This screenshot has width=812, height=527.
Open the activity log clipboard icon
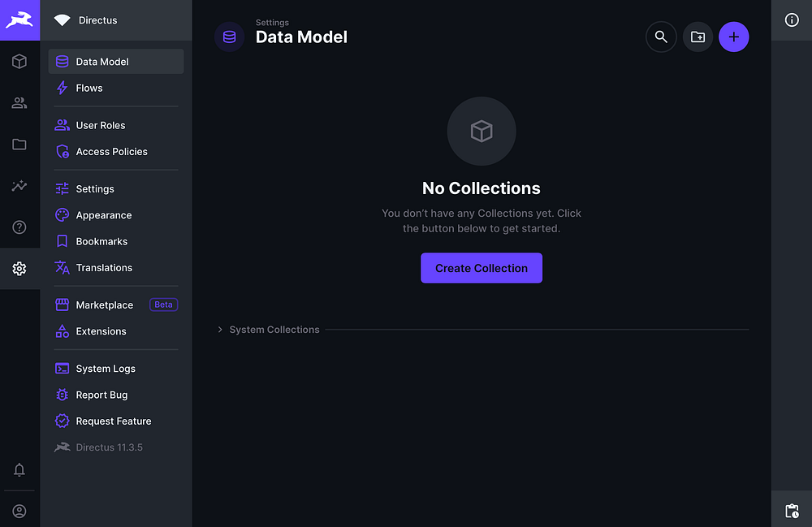point(792,511)
